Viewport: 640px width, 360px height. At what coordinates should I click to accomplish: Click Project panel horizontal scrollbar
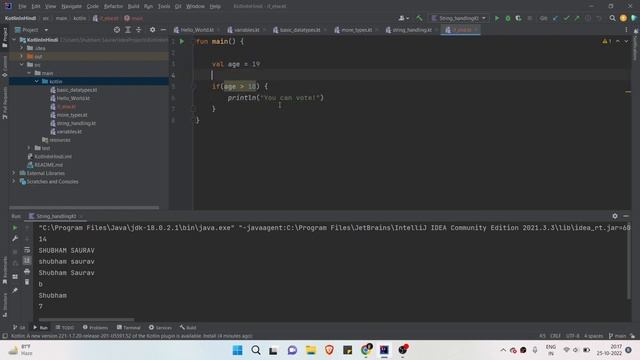click(84, 207)
